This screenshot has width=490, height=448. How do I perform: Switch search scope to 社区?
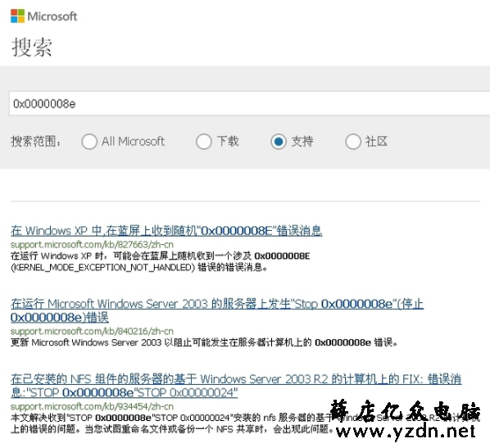(x=353, y=142)
